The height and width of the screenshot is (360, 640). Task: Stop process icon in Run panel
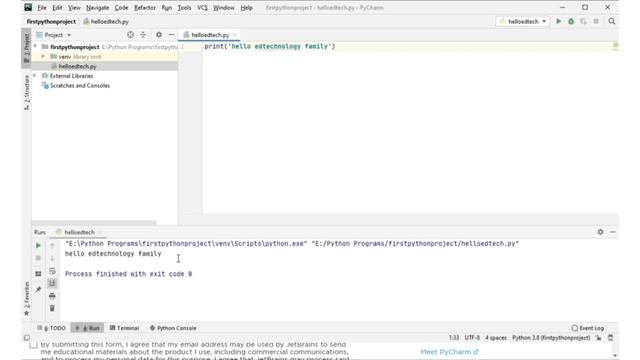[38, 258]
